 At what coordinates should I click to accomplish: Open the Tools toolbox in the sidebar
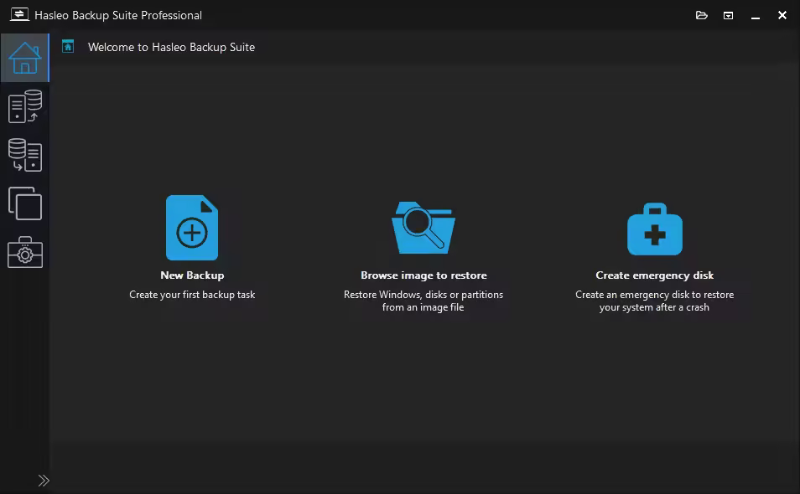[24, 253]
